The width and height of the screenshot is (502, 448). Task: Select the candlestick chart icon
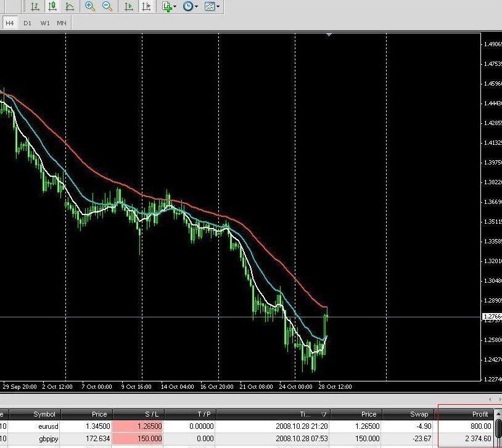coord(52,7)
